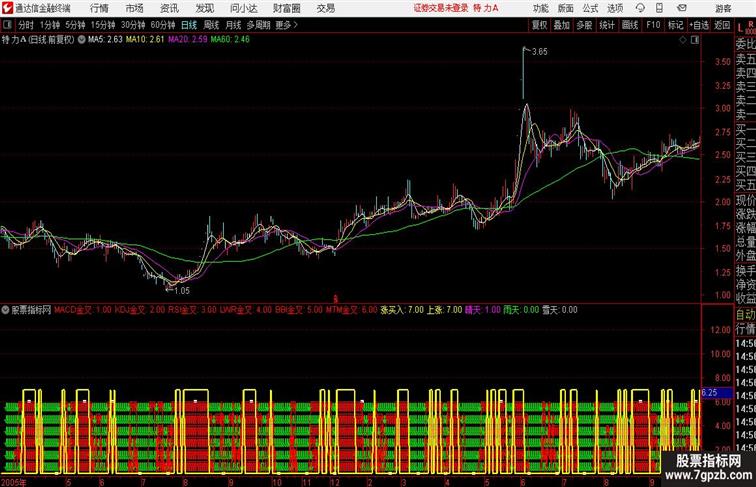Image resolution: width=756 pixels, height=487 pixels.
Task: Click the 3.65 high price marker
Action: [540, 52]
